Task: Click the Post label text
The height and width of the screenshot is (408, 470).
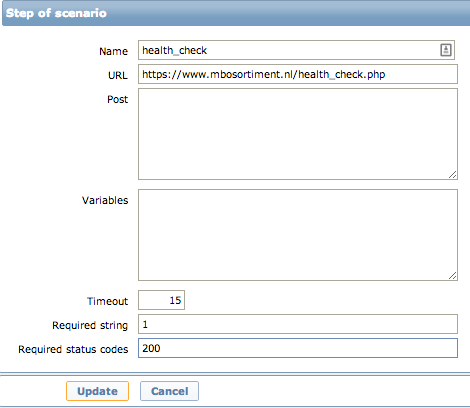Action: point(117,99)
